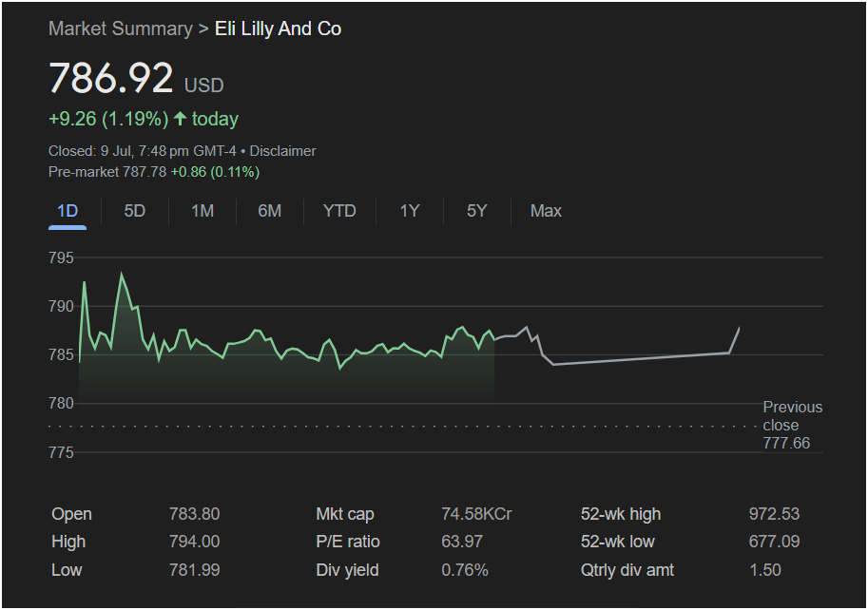The height and width of the screenshot is (610, 868).
Task: Click the USD currency label
Action: 203,86
